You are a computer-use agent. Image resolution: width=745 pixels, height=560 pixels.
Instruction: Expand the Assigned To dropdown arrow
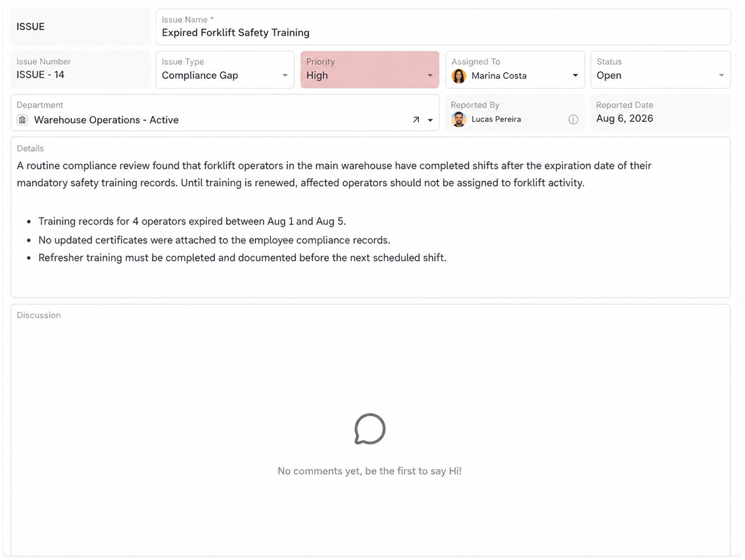575,75
